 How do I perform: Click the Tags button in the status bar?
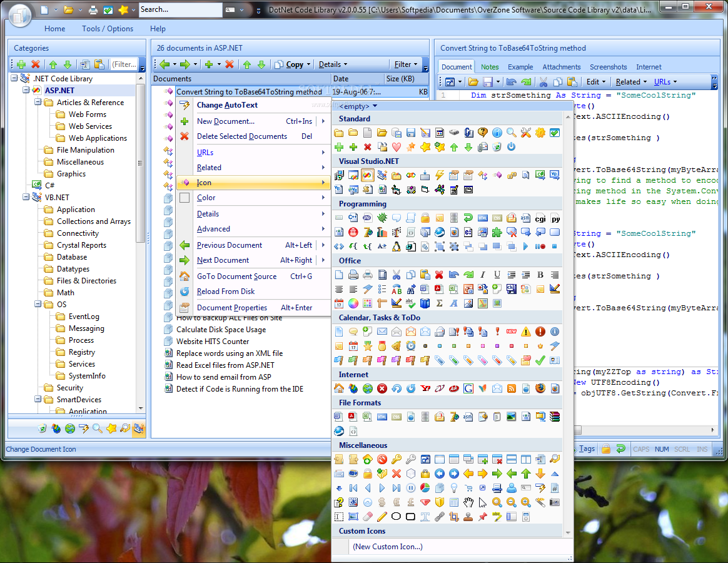(587, 449)
